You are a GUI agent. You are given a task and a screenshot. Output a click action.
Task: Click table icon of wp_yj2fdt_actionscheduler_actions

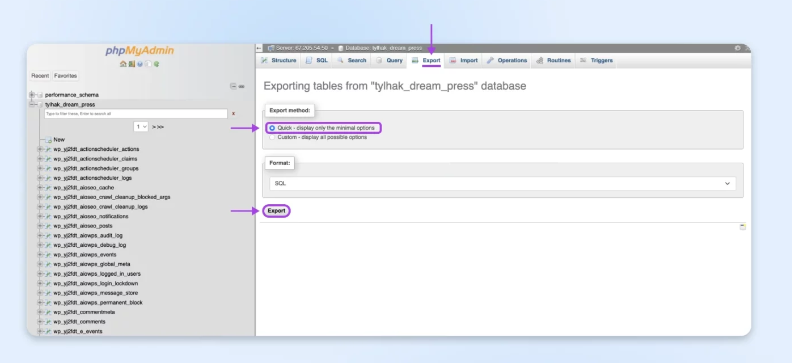pos(48,149)
